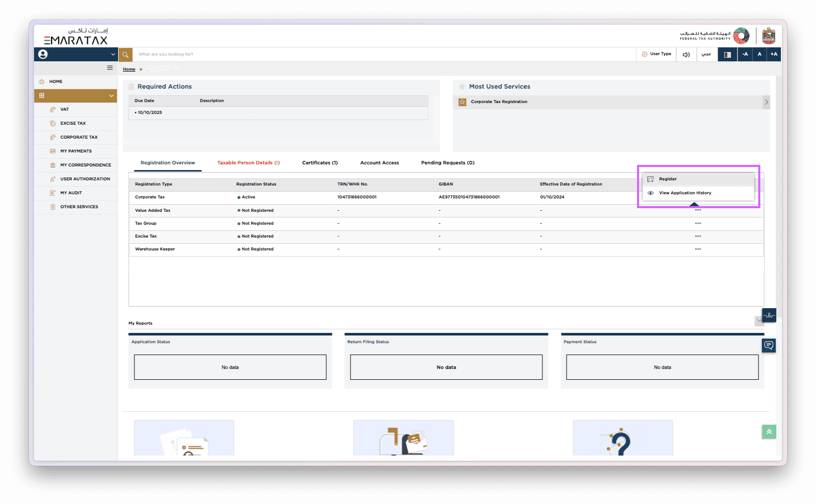The width and height of the screenshot is (816, 504).
Task: Open options for Tax Group row
Action: 698,223
